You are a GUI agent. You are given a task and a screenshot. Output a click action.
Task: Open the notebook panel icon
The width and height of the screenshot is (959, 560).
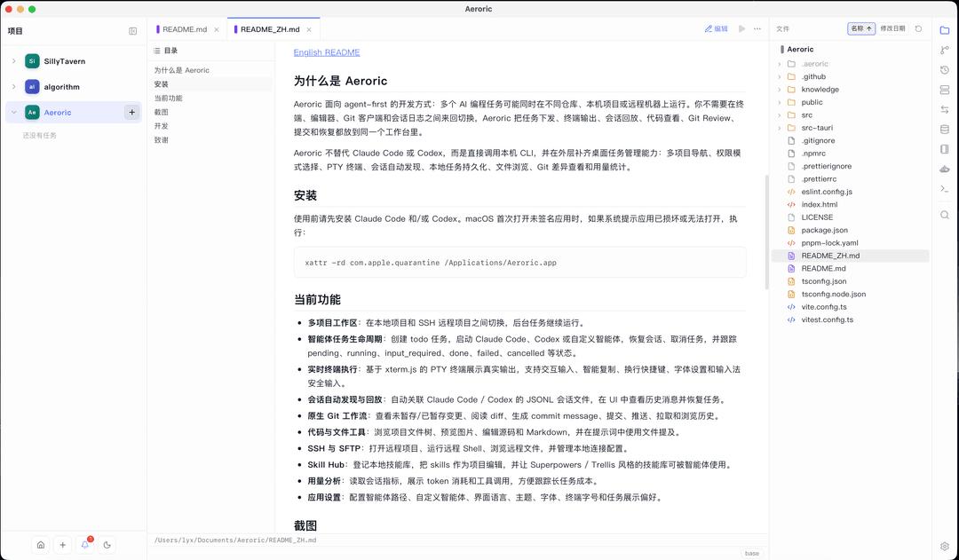click(x=944, y=149)
